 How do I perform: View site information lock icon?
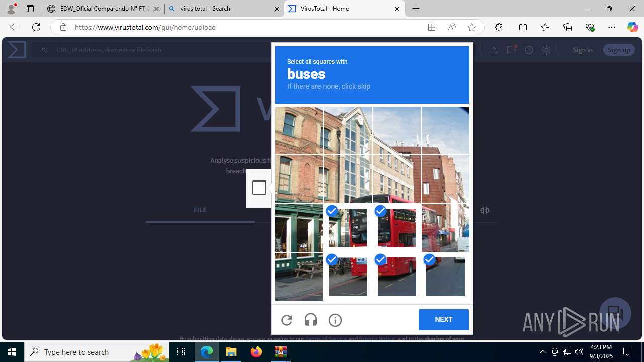point(63,27)
